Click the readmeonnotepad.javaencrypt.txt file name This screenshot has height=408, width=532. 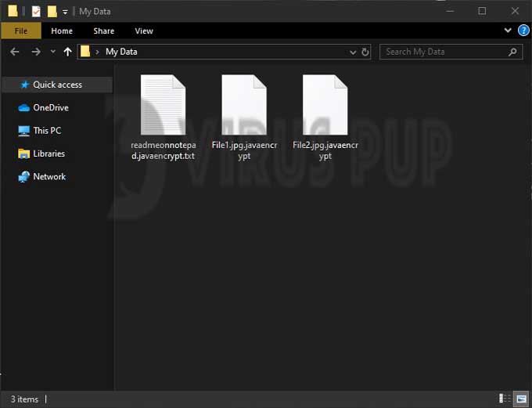pyautogui.click(x=164, y=150)
